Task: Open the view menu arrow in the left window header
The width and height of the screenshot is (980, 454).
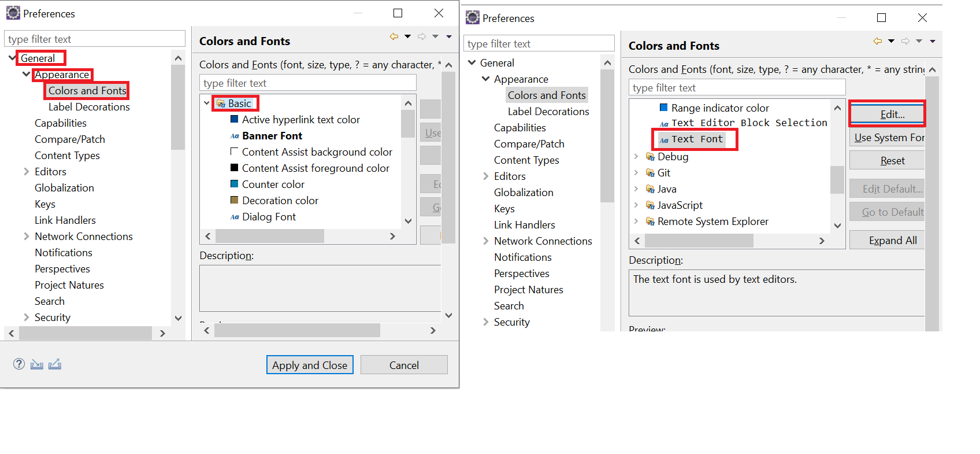Action: click(449, 36)
